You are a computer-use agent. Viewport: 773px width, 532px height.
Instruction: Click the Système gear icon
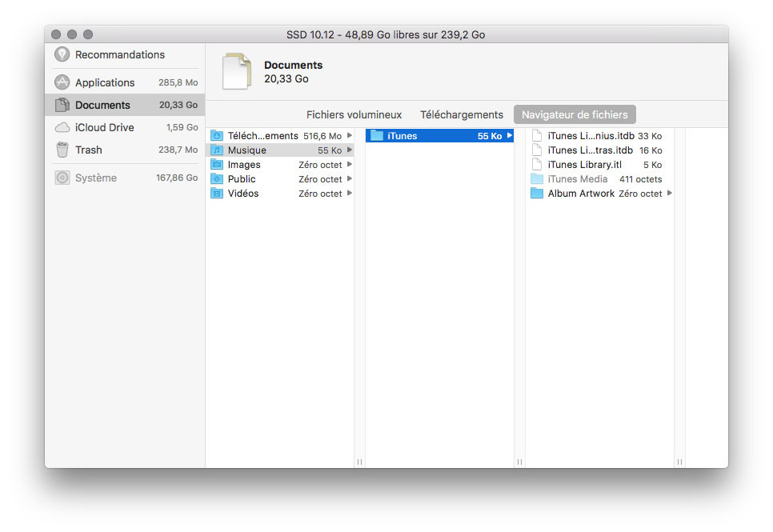pos(62,178)
